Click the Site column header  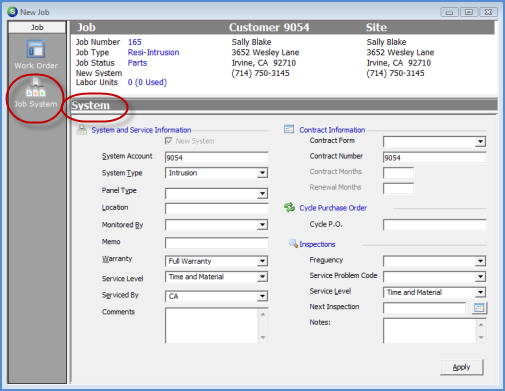pyautogui.click(x=376, y=27)
